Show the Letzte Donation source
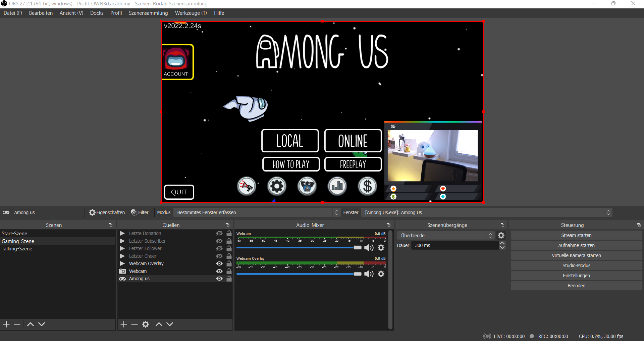 click(x=219, y=233)
